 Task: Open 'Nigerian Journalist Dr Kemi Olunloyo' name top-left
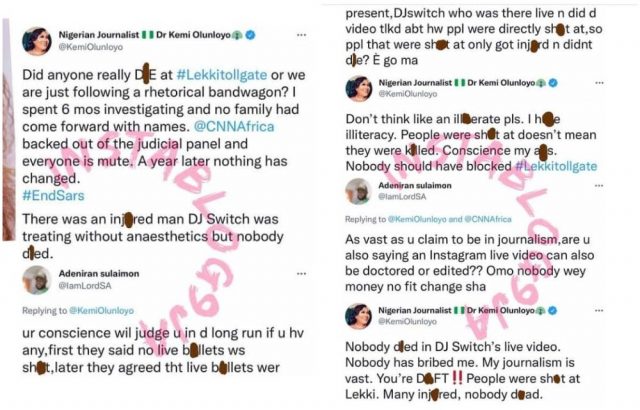tap(144, 35)
